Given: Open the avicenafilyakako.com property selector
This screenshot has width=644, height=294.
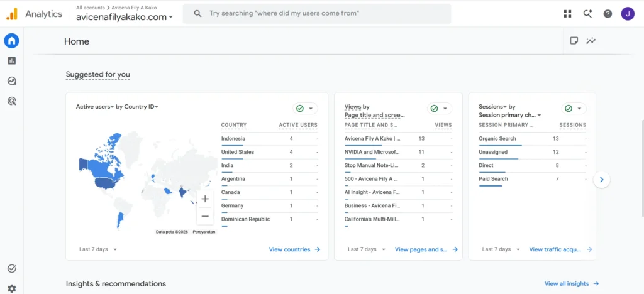Looking at the screenshot, I should pyautogui.click(x=125, y=17).
